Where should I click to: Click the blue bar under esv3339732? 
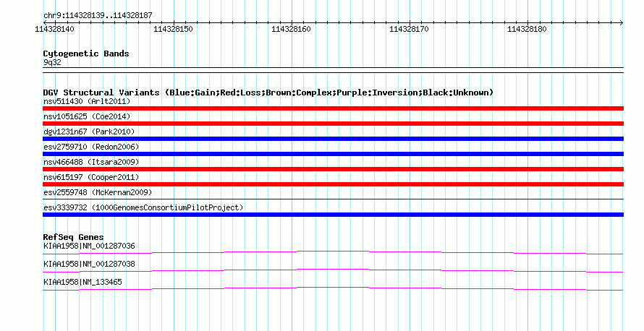point(333,215)
